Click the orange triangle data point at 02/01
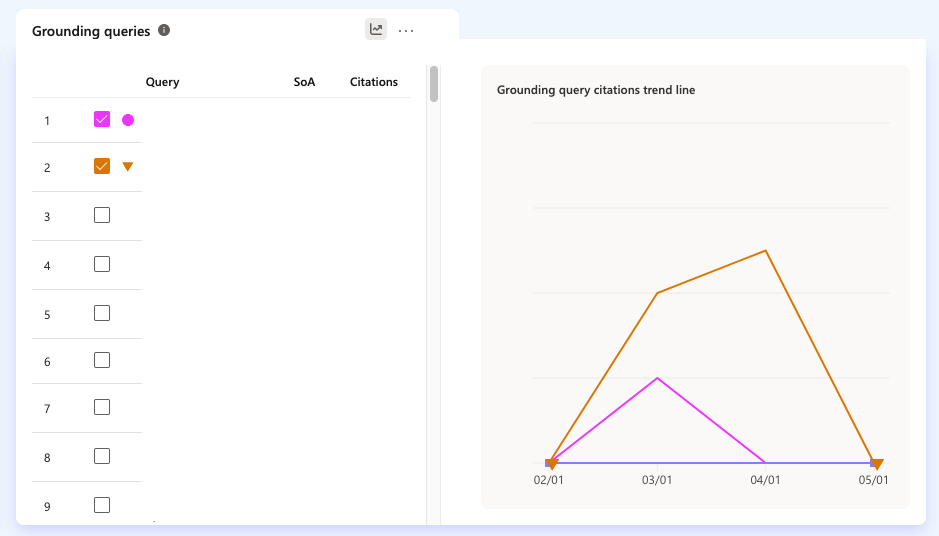Screen dimensions: 939x536 [552, 464]
